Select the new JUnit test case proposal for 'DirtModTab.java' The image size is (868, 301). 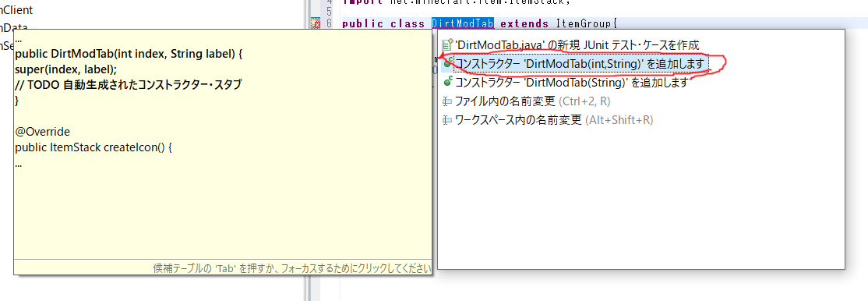pyautogui.click(x=577, y=45)
